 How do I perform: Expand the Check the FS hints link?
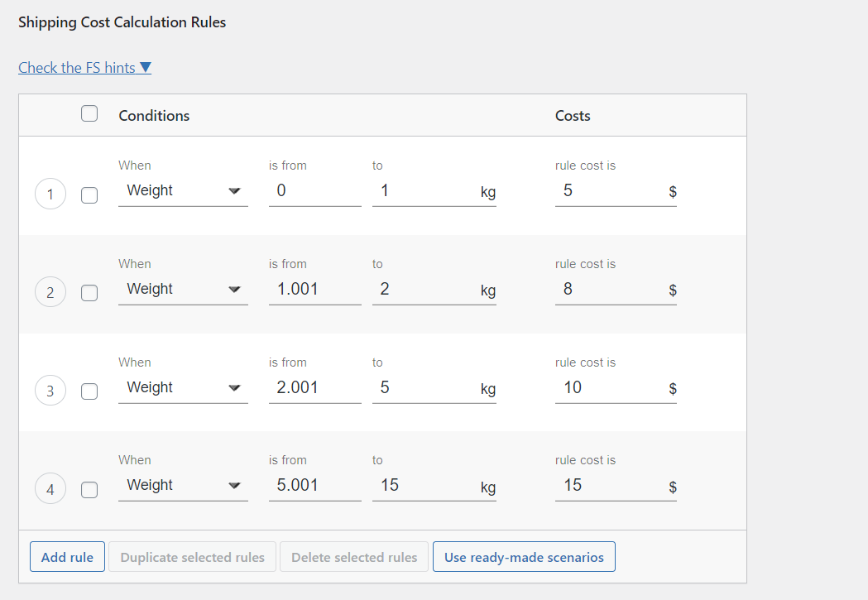tap(84, 68)
